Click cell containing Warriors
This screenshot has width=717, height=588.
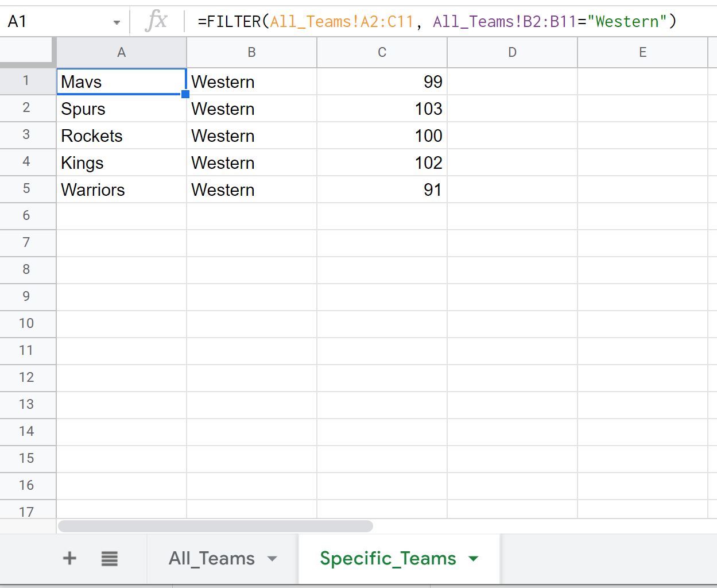click(122, 189)
